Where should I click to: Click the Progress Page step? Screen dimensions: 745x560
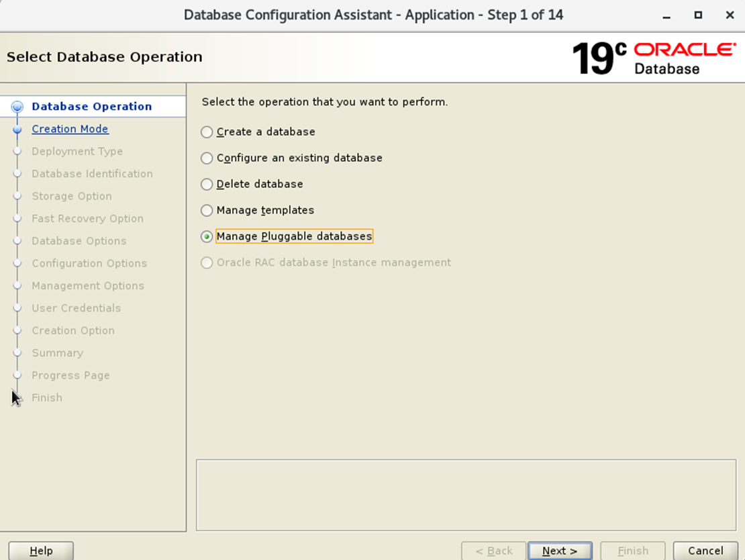coord(70,375)
